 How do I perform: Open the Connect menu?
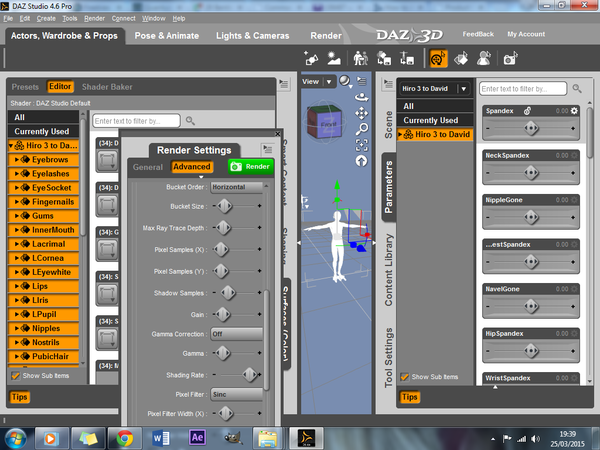point(123,18)
